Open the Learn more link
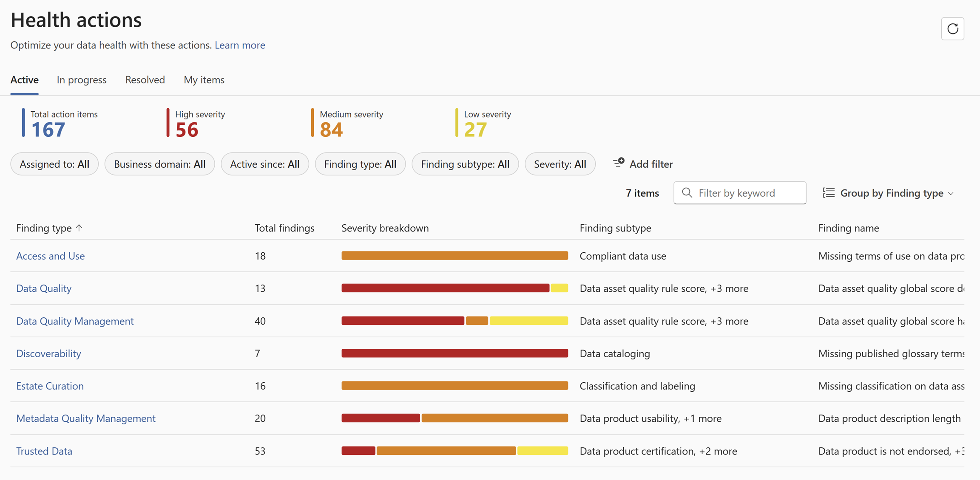The width and height of the screenshot is (980, 480). click(x=240, y=45)
